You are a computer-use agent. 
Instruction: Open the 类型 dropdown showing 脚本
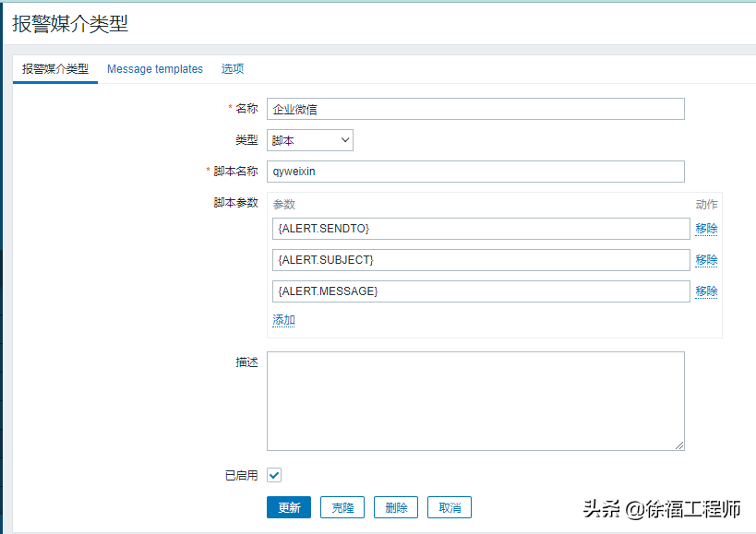310,140
